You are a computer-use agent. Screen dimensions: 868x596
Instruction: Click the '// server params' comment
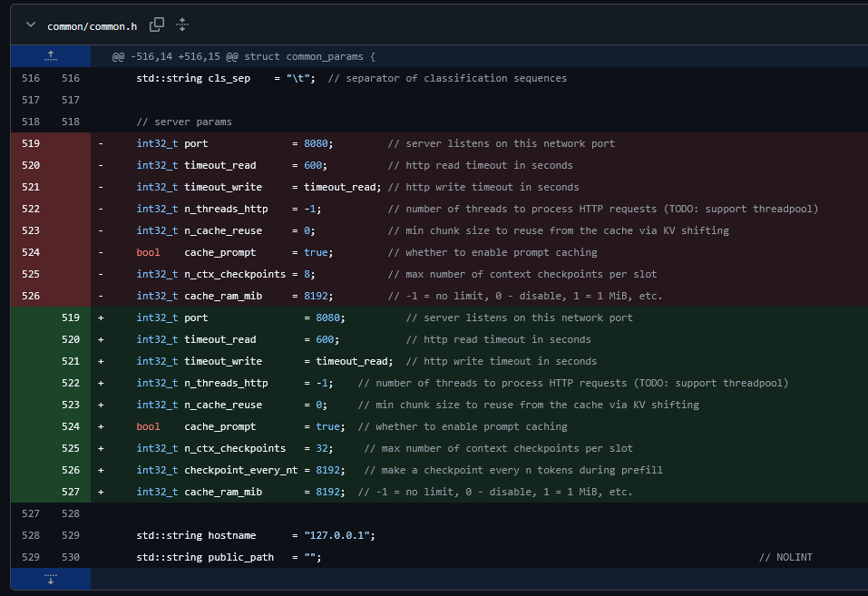click(184, 122)
